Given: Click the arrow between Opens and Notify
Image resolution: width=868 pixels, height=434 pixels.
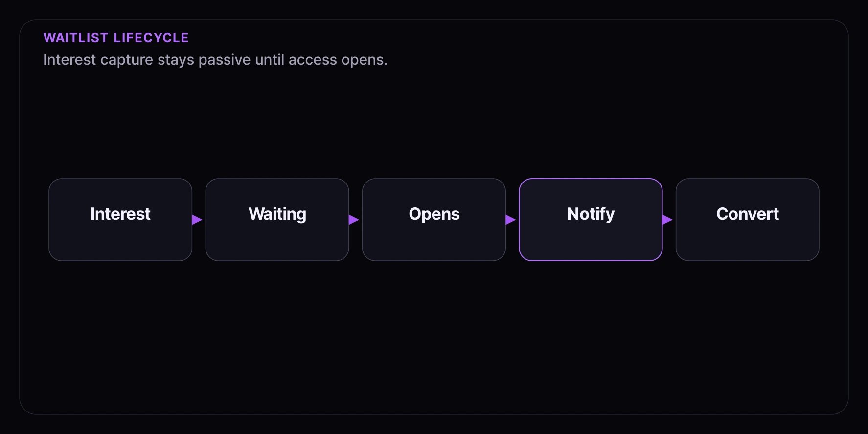Looking at the screenshot, I should click(x=510, y=220).
